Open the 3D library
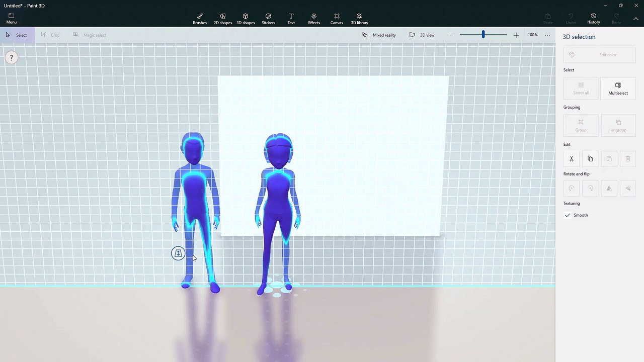 359,19
